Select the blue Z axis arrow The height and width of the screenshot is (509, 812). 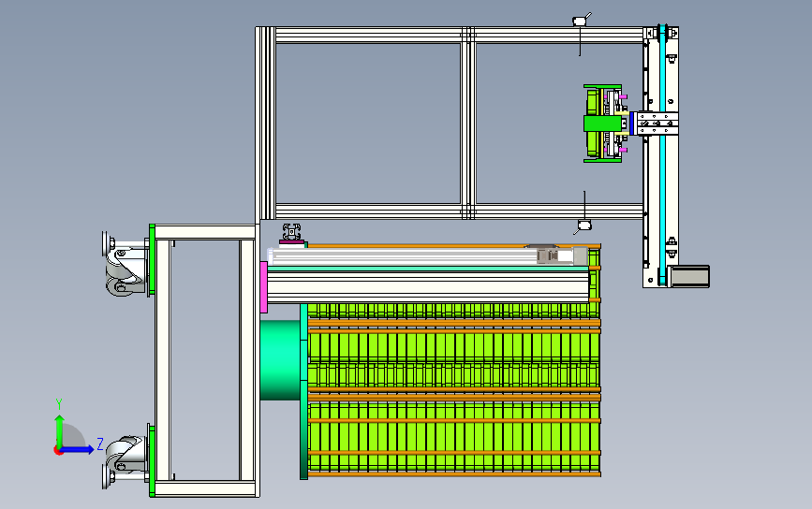click(78, 449)
